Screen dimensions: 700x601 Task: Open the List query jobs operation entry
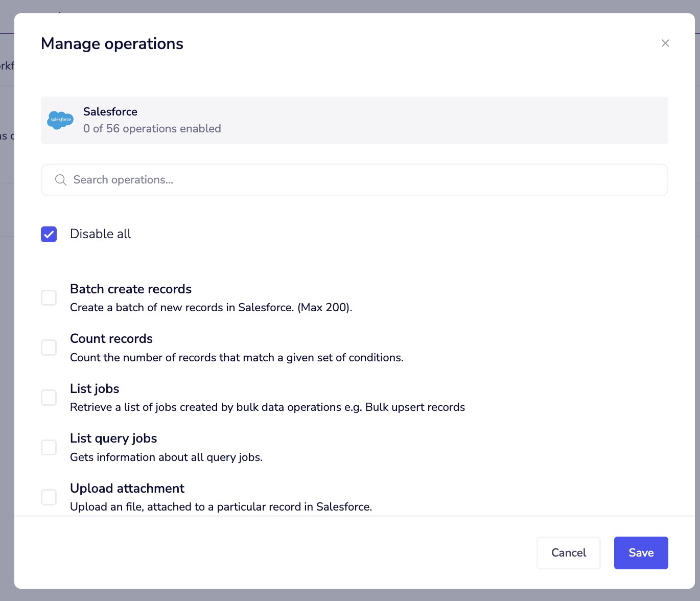113,438
